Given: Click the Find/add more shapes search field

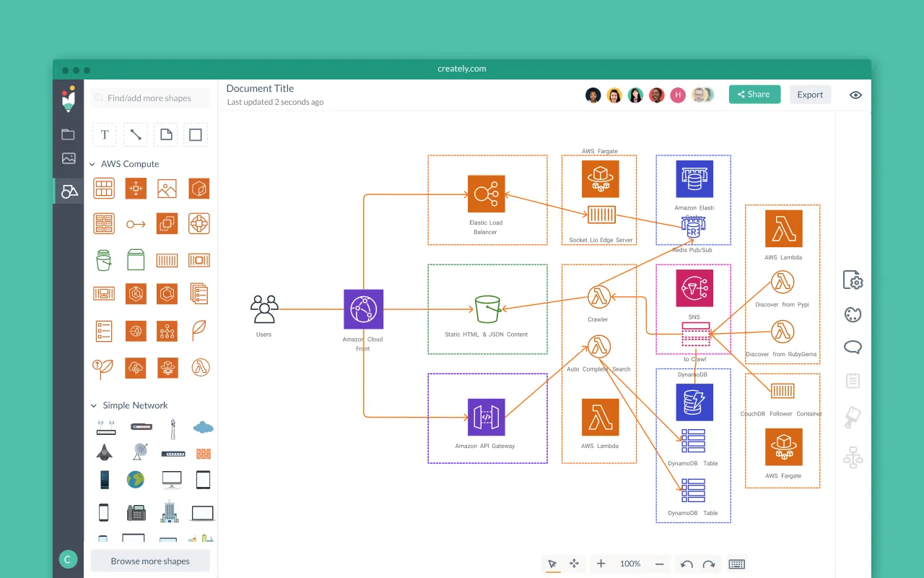Looking at the screenshot, I should 149,98.
